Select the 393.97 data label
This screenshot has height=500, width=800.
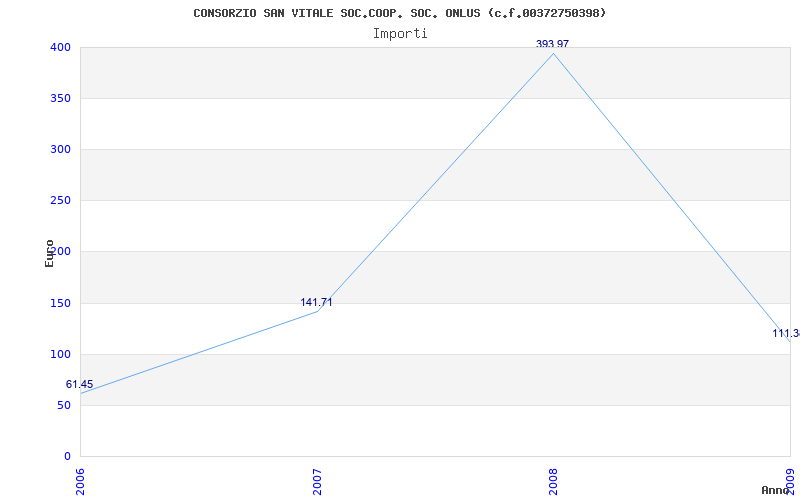pos(552,44)
